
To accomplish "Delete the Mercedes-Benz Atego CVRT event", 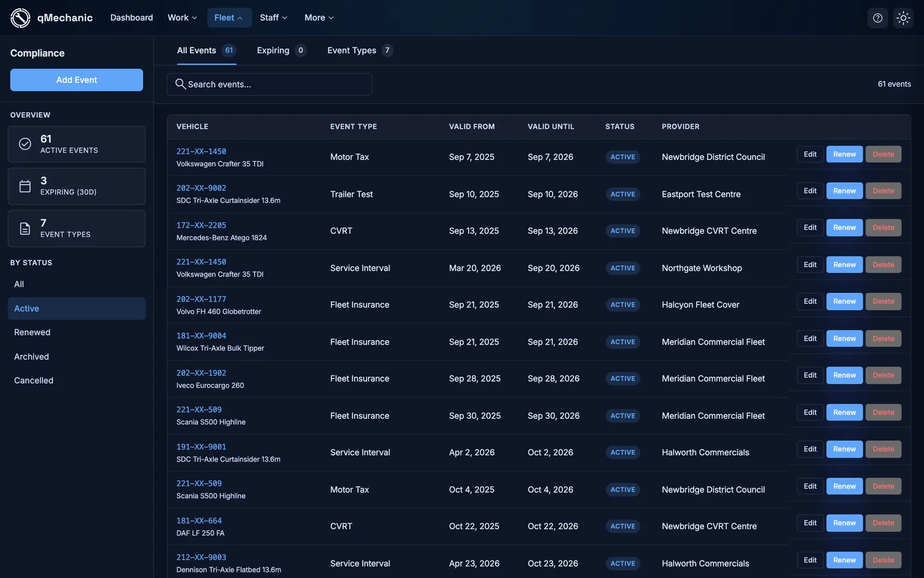I will 884,227.
